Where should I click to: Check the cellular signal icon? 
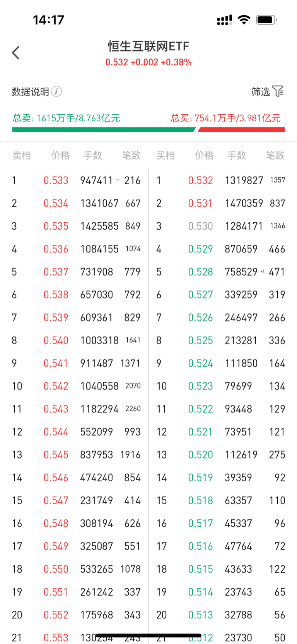pos(224,20)
